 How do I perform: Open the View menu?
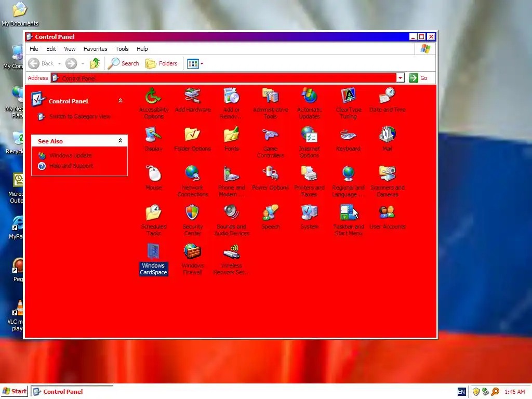(x=70, y=49)
